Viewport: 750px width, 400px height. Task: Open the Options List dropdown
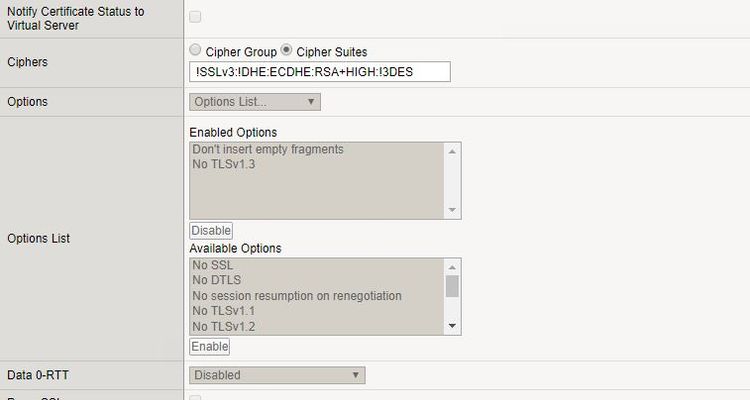[x=255, y=102]
